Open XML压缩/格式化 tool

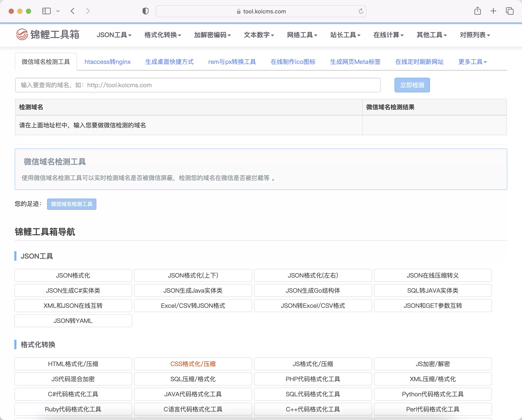[x=433, y=379]
